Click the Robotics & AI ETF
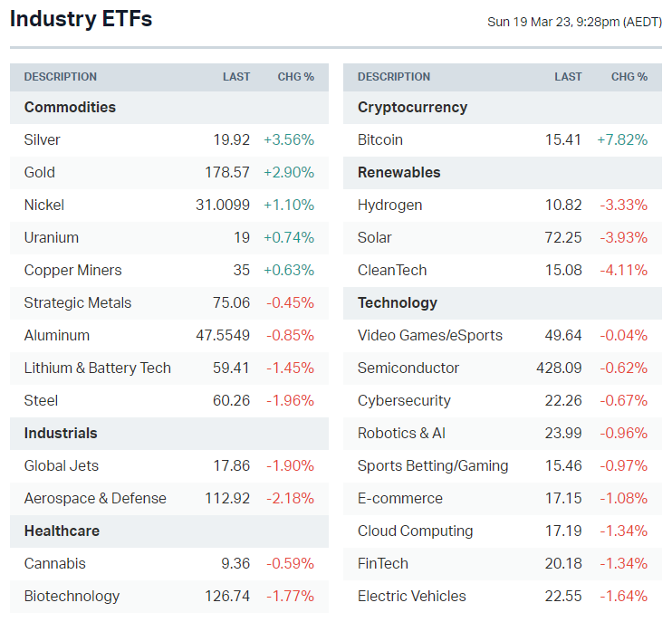Screen dimensions: 672x622 (401, 433)
